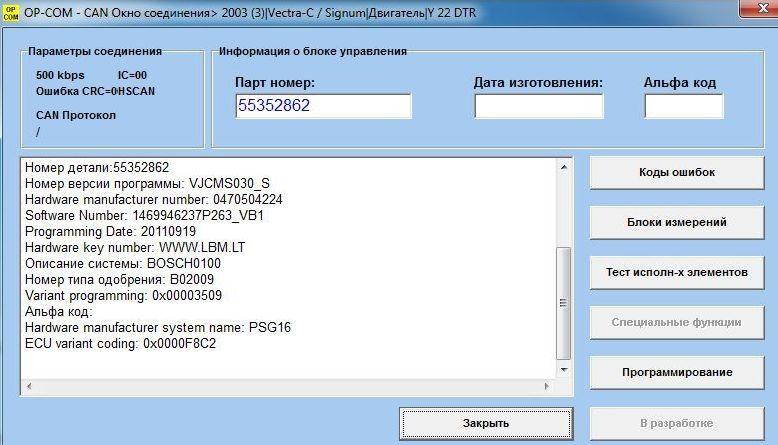Select 'ECU variant coding: 0x0000F8C2' line
This screenshot has height=445, width=778.
coord(121,344)
